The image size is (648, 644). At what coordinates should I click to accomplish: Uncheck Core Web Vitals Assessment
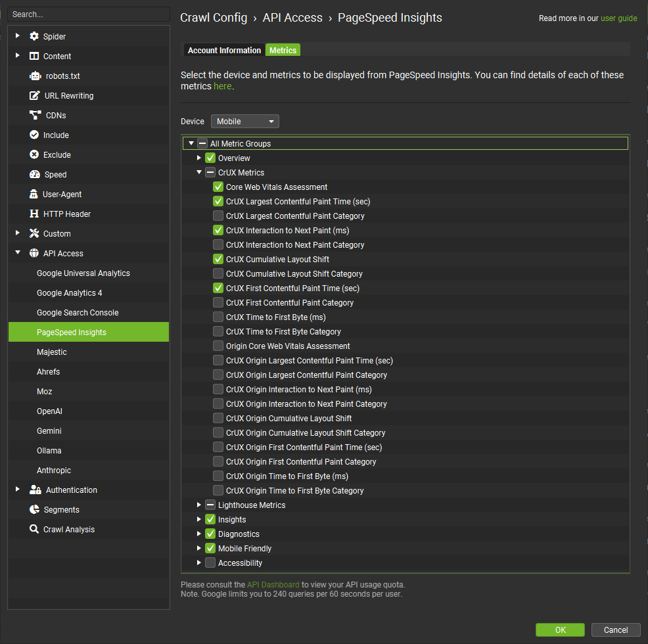218,187
